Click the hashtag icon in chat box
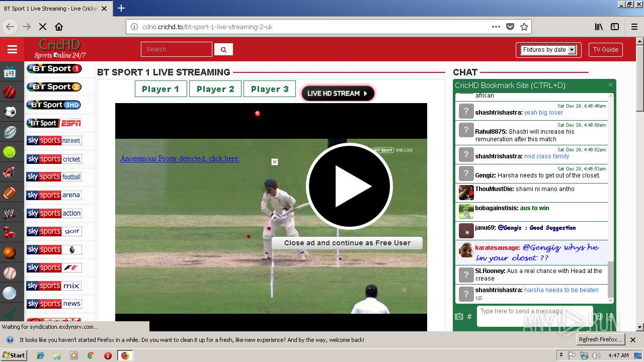Screen dimensions: 644x362 [x=469, y=316]
